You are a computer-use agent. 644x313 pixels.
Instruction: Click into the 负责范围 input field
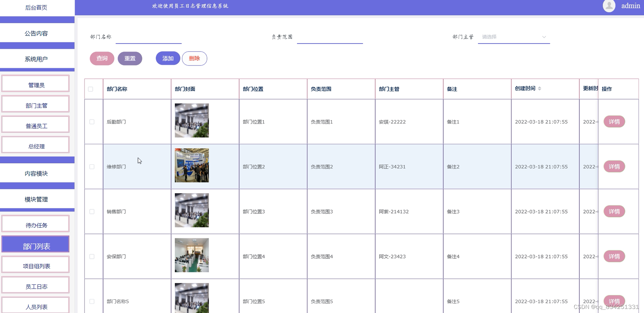(x=330, y=37)
